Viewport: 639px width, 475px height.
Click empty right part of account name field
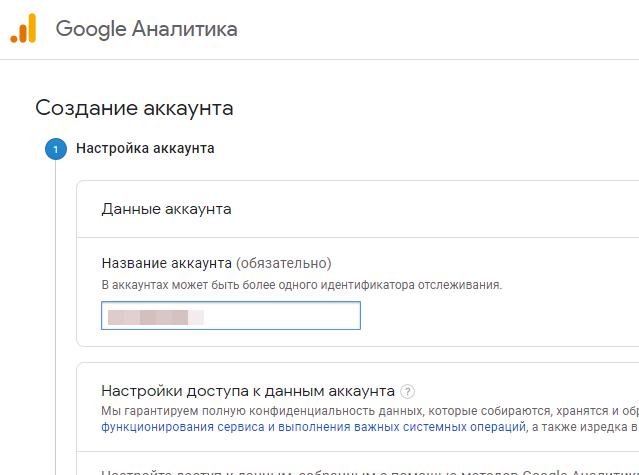tap(300, 317)
